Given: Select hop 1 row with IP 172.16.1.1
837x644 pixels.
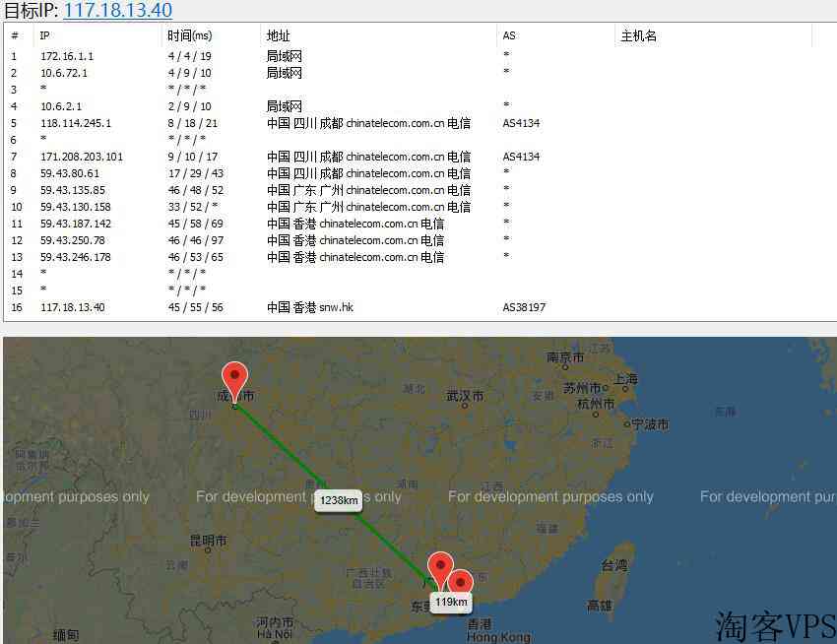Looking at the screenshot, I should tap(67, 56).
